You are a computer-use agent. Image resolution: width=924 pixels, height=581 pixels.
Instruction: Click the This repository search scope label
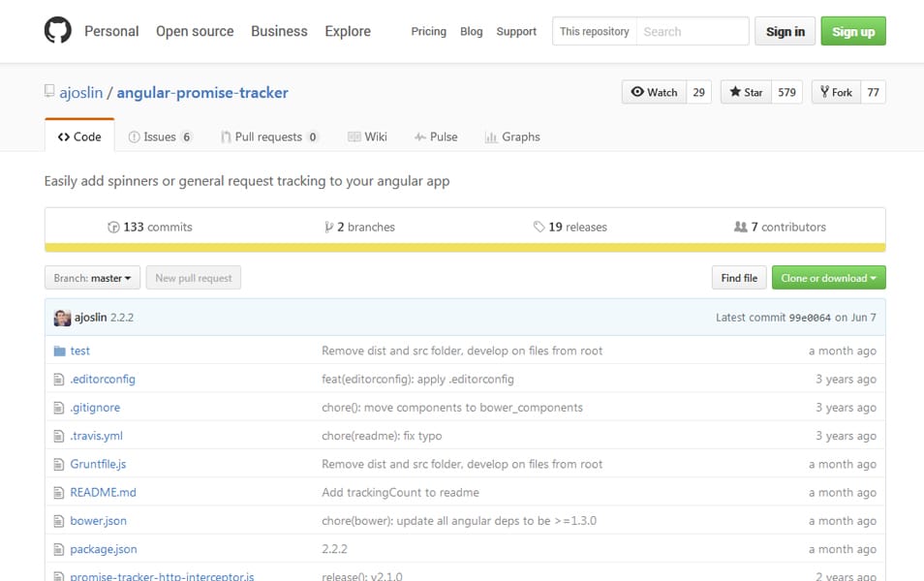tap(594, 31)
